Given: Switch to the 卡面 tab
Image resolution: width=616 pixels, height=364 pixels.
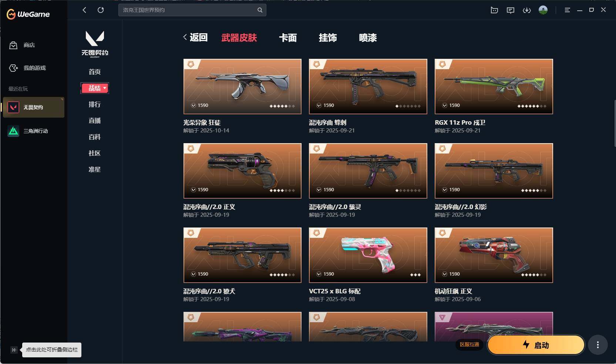Looking at the screenshot, I should 288,38.
